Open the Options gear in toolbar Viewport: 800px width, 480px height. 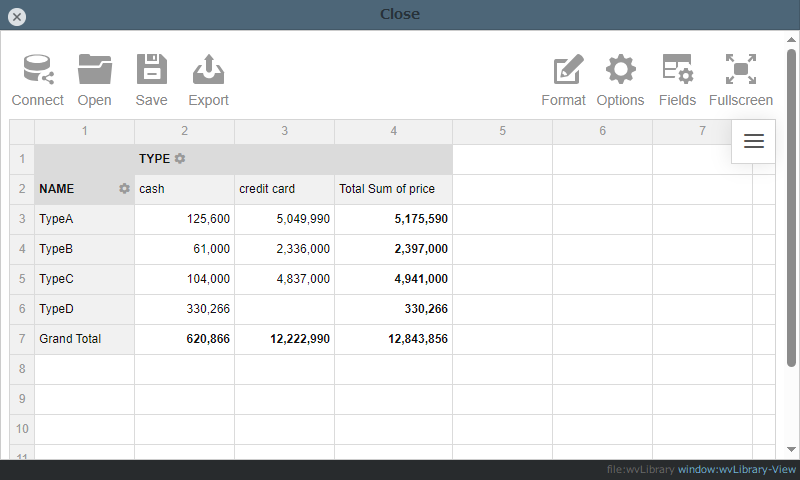click(620, 70)
